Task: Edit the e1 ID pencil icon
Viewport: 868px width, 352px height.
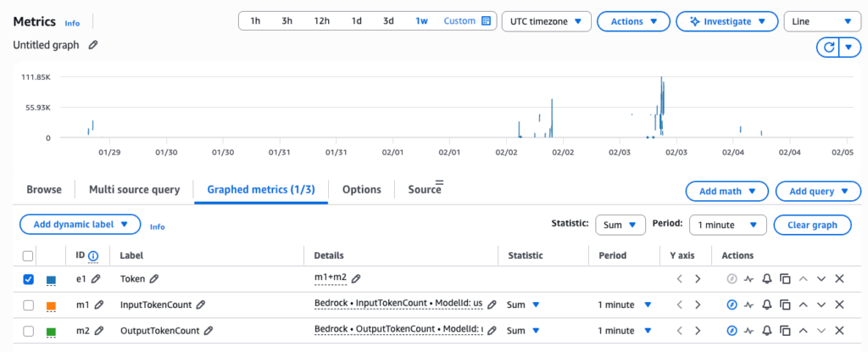Action: tap(96, 279)
